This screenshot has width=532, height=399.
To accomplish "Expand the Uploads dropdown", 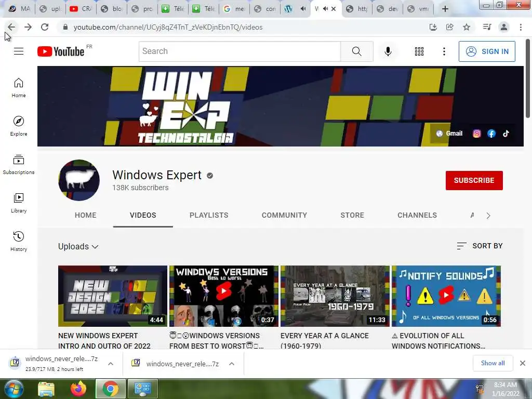I will [x=78, y=246].
